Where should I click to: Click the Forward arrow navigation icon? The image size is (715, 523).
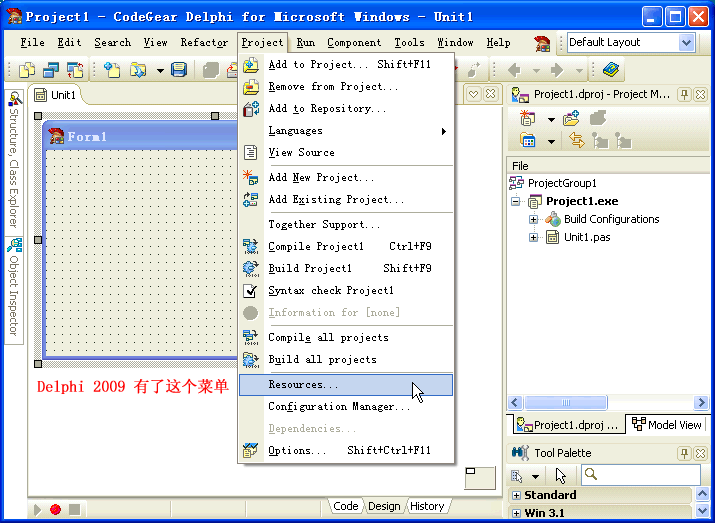click(x=557, y=70)
